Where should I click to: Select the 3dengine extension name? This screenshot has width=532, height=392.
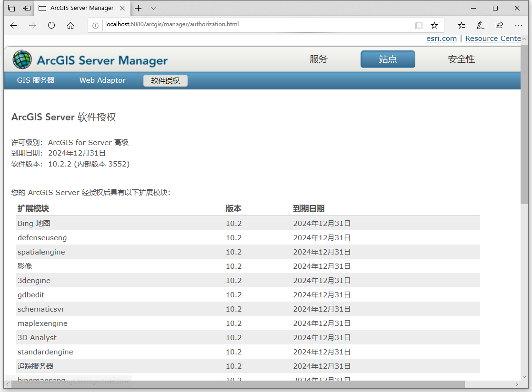[x=34, y=281]
